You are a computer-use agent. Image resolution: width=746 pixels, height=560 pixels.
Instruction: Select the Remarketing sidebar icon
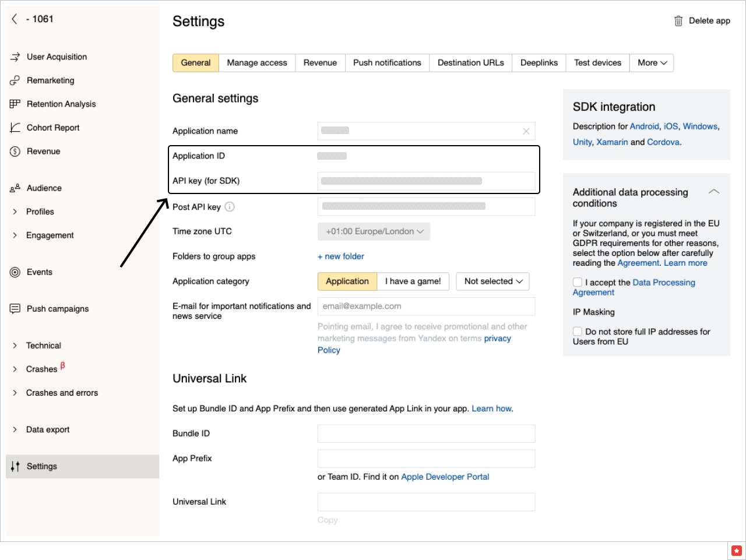(15, 80)
